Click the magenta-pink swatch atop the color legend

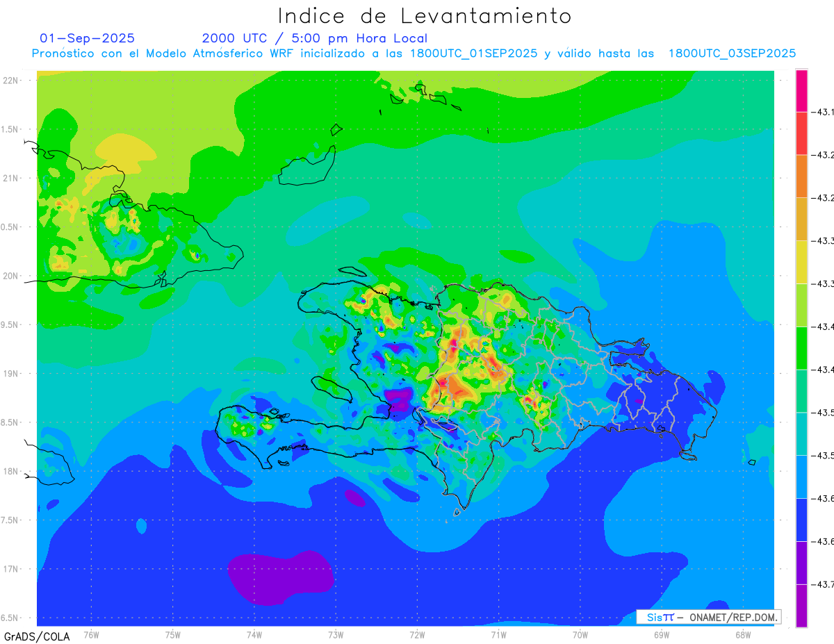point(801,90)
